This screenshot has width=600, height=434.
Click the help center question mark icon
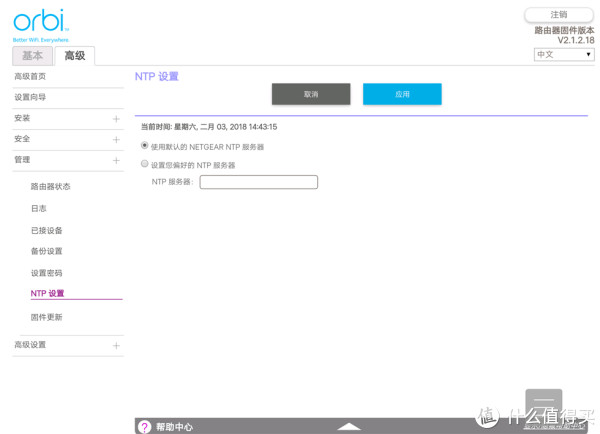pos(144,427)
